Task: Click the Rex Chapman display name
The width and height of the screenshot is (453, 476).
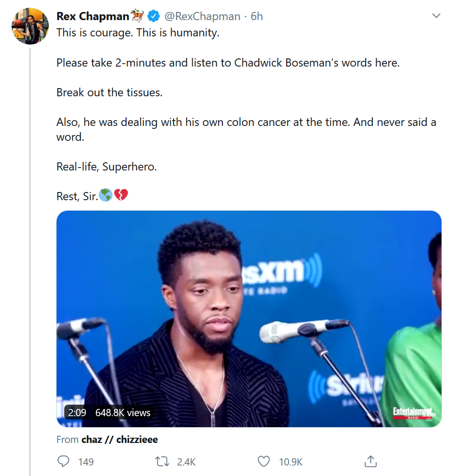Action: 93,16
